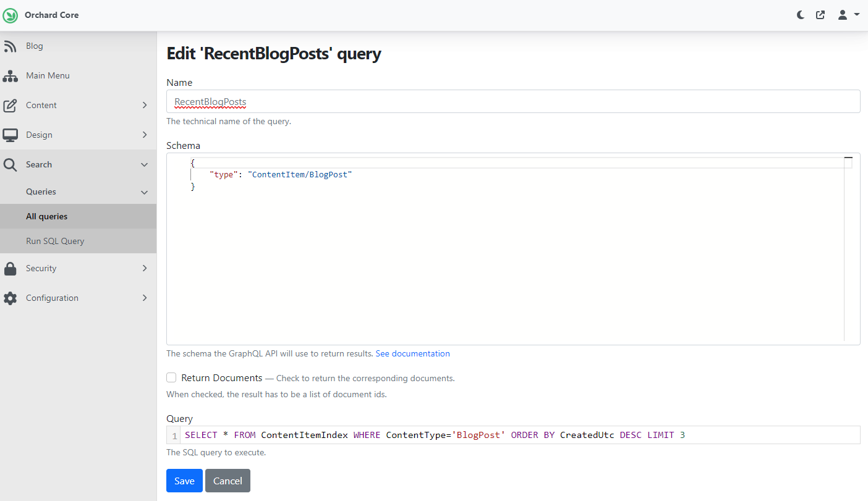
Task: Click the Configuration sidebar label
Action: pyautogui.click(x=52, y=298)
